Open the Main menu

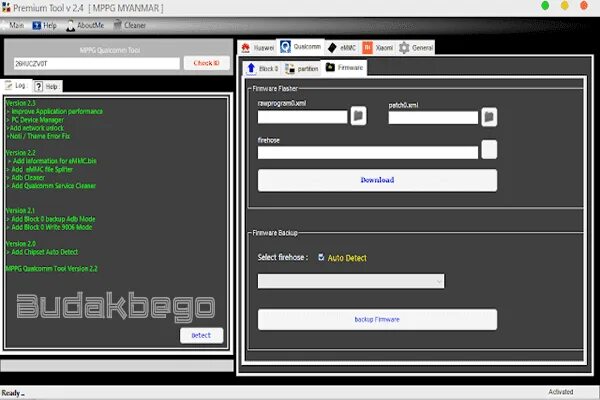[15, 25]
